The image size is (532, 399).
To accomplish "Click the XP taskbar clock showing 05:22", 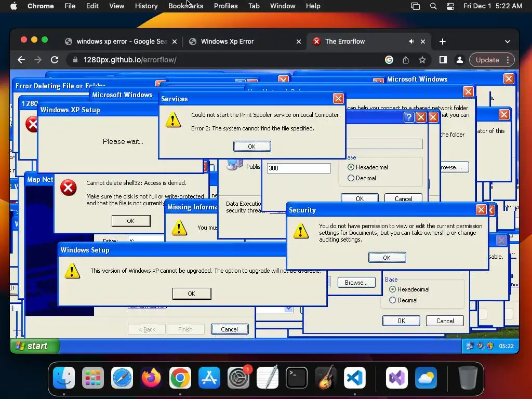I will 506,346.
